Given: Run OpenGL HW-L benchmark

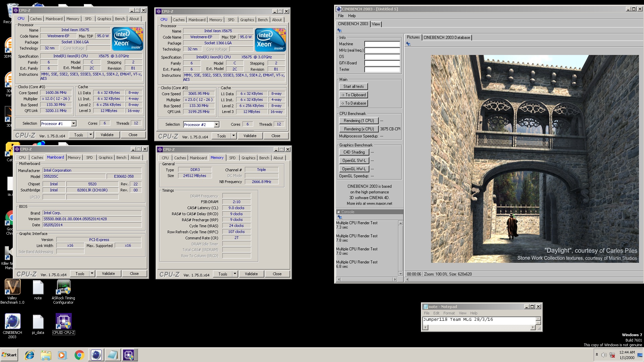Looking at the screenshot, I should (354, 169).
